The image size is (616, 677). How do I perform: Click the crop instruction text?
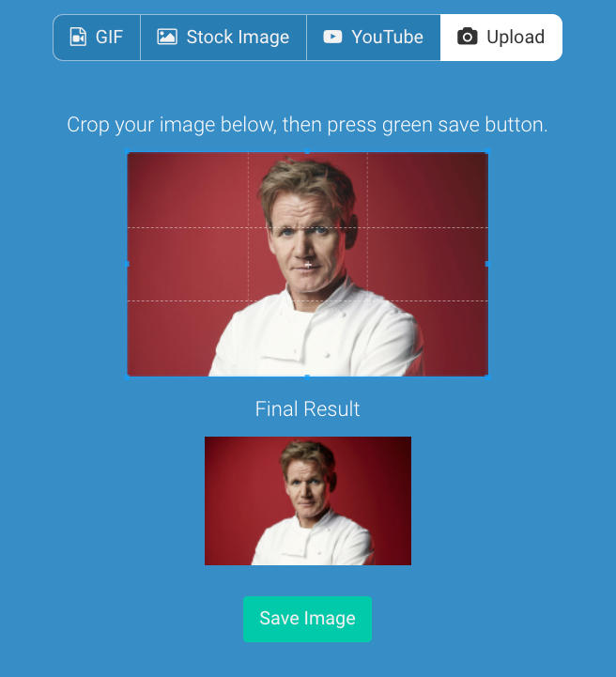(307, 125)
